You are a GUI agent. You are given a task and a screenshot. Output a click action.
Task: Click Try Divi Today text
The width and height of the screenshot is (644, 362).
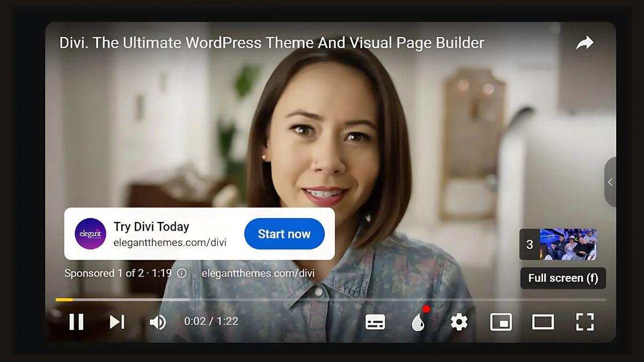[x=151, y=227]
